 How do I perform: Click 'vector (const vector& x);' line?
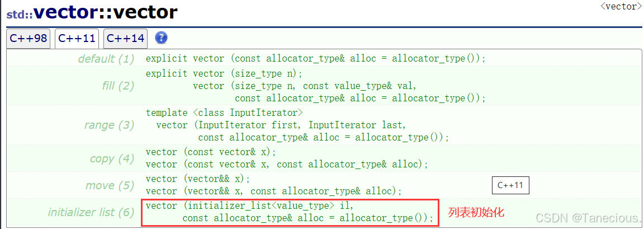[211, 152]
